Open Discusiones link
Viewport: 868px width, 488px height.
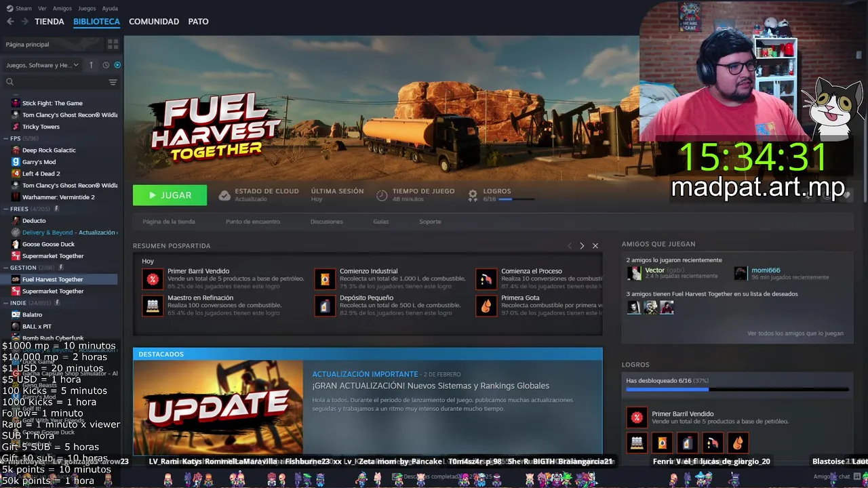326,222
